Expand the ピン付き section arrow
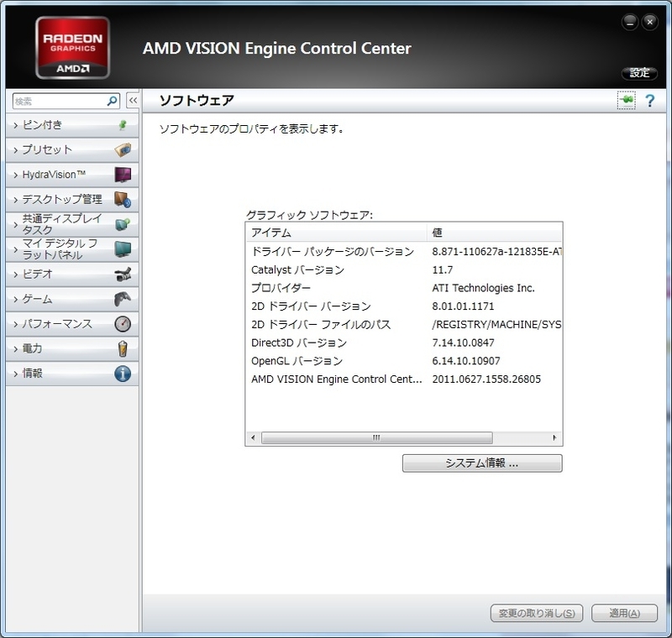The width and height of the screenshot is (672, 638). (x=15, y=125)
